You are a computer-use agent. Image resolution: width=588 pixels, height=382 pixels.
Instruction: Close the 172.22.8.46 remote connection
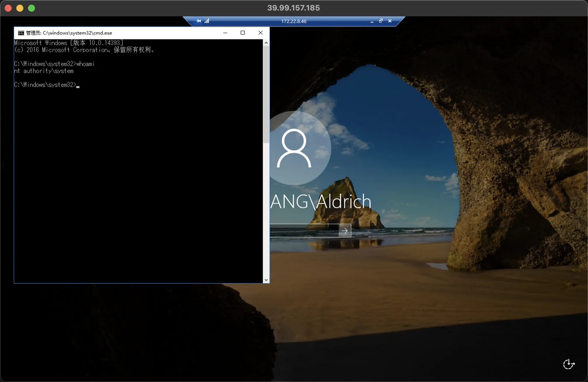click(390, 21)
